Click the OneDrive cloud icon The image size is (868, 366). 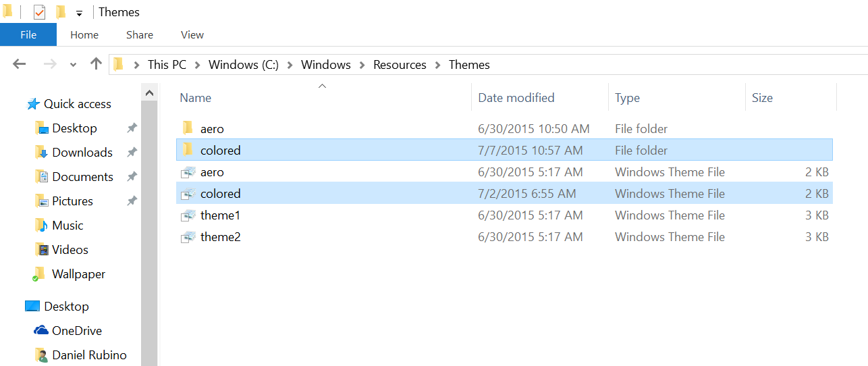(41, 331)
